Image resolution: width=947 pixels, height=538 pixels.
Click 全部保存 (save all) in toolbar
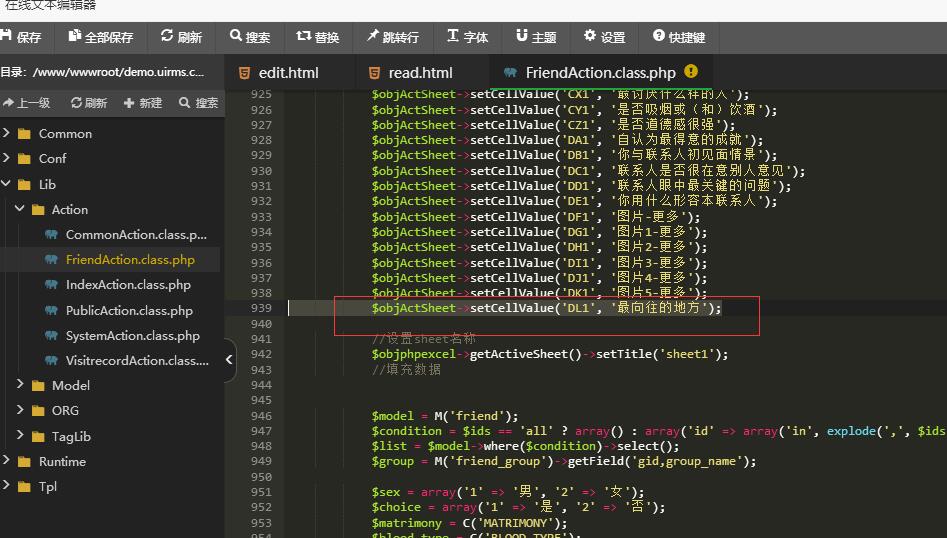click(x=100, y=37)
